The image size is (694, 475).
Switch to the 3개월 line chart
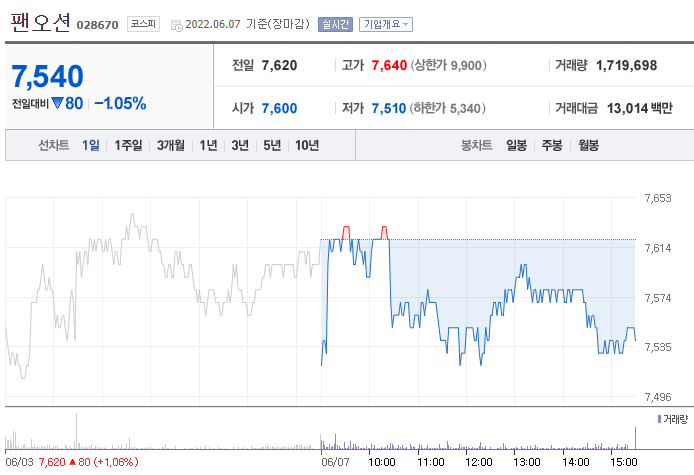(x=171, y=145)
